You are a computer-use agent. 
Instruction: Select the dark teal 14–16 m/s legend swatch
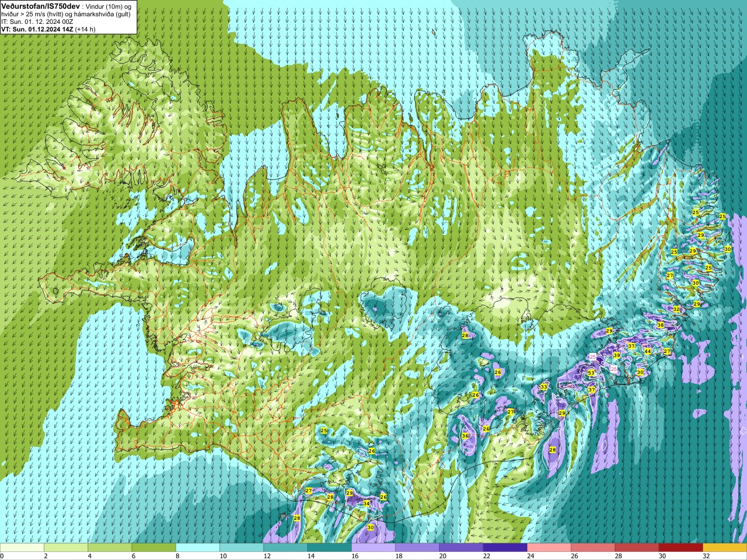pyautogui.click(x=329, y=548)
